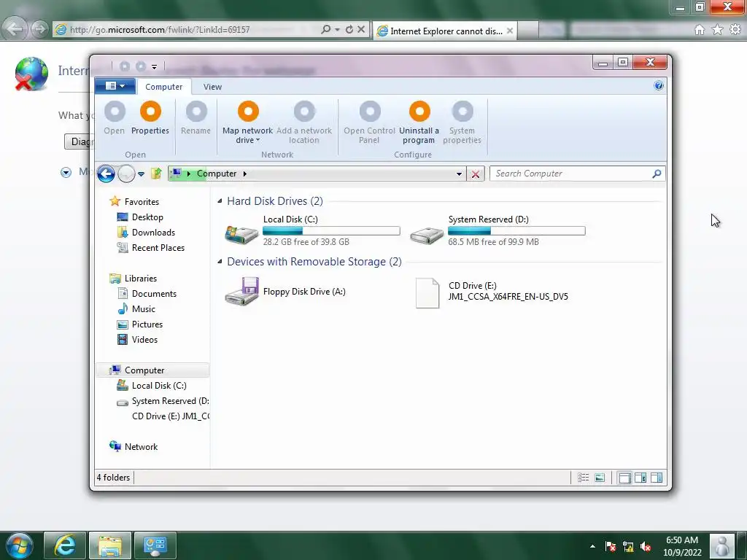Screen dimensions: 747x560
Task: Click Uninstall a program icon
Action: coord(419,112)
